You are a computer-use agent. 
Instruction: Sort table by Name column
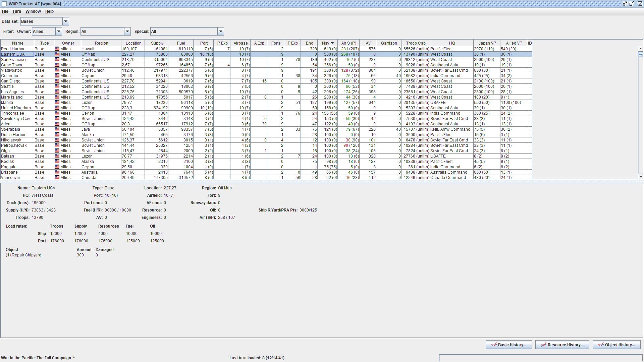pyautogui.click(x=17, y=43)
